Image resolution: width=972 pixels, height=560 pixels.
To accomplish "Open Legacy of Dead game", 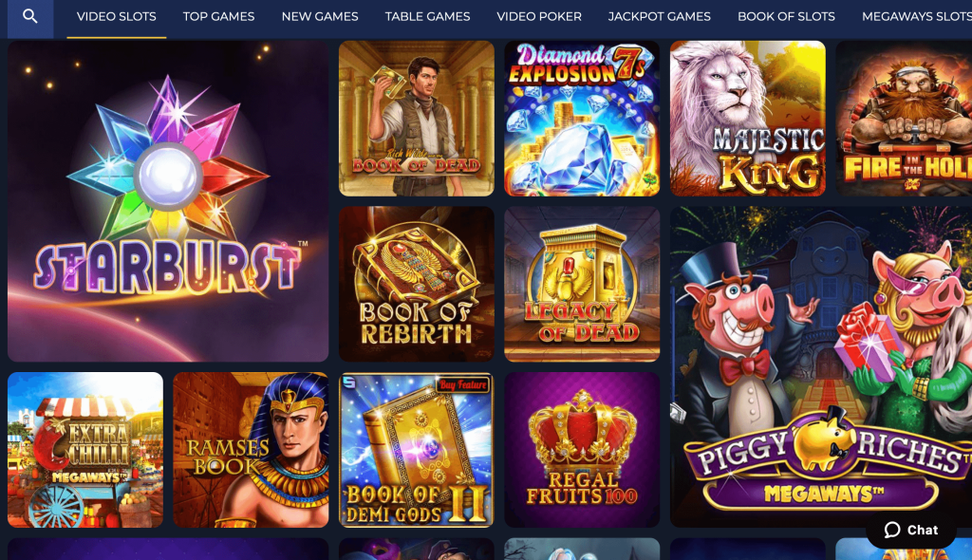I will (582, 284).
